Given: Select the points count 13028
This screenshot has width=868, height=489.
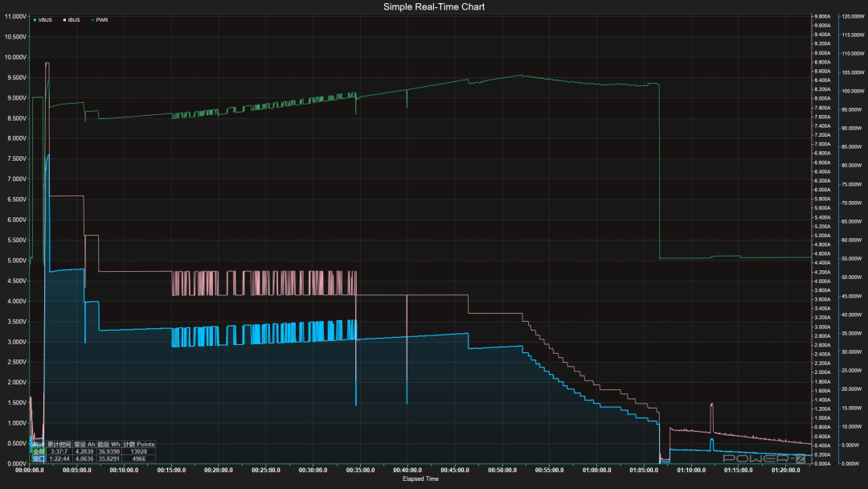Looking at the screenshot, I should pyautogui.click(x=139, y=451).
